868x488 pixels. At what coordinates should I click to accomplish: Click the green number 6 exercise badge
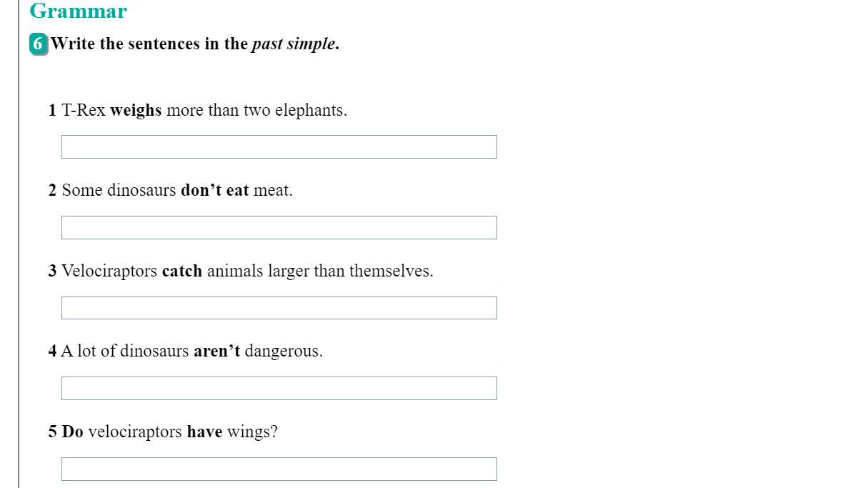click(39, 44)
